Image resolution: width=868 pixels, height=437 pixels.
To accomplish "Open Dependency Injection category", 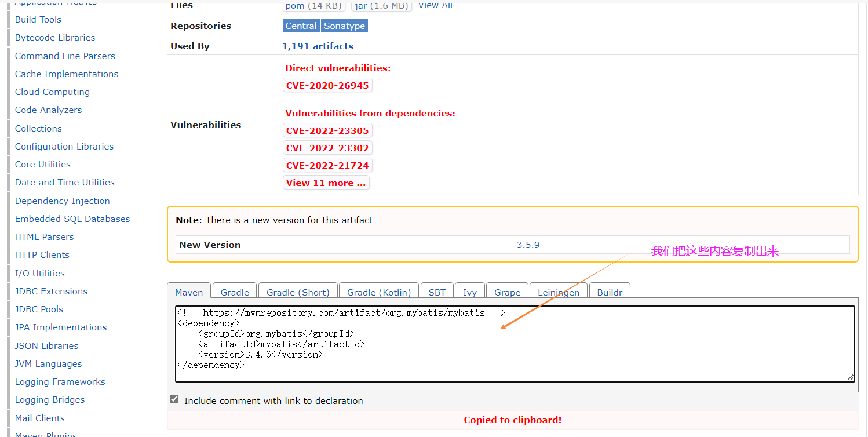I will point(63,201).
